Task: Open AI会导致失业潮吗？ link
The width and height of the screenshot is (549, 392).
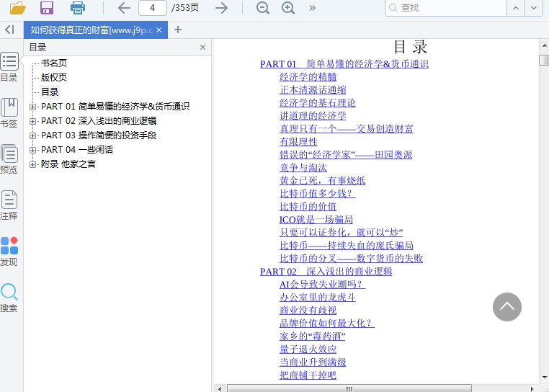Action: tap(323, 285)
